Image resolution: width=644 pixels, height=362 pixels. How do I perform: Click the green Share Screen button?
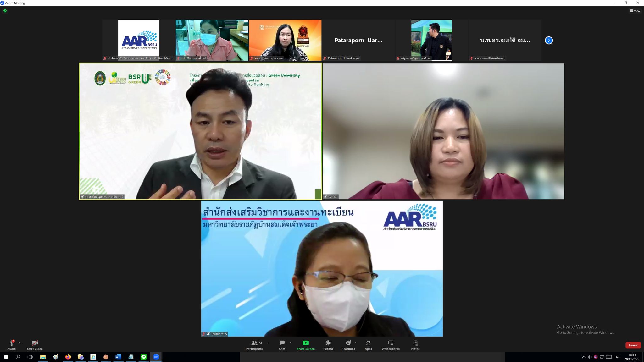pos(306,345)
